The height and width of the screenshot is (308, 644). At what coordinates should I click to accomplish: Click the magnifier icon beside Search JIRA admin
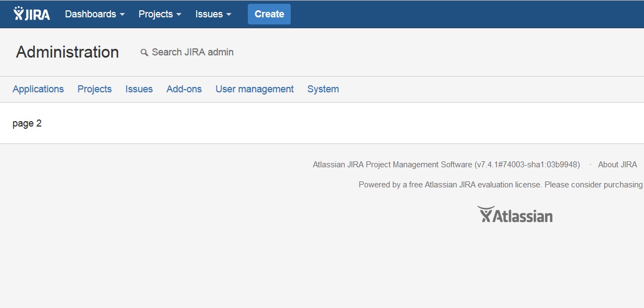(144, 53)
